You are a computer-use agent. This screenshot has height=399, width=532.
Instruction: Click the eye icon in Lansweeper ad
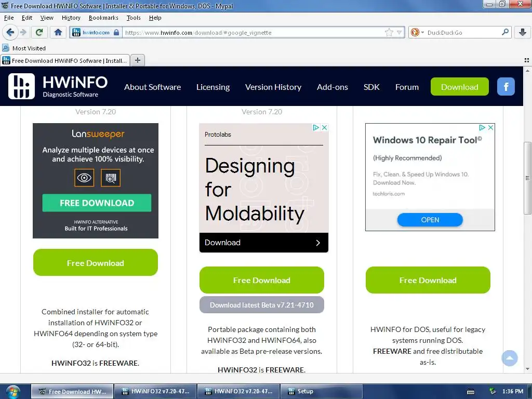[x=84, y=178]
